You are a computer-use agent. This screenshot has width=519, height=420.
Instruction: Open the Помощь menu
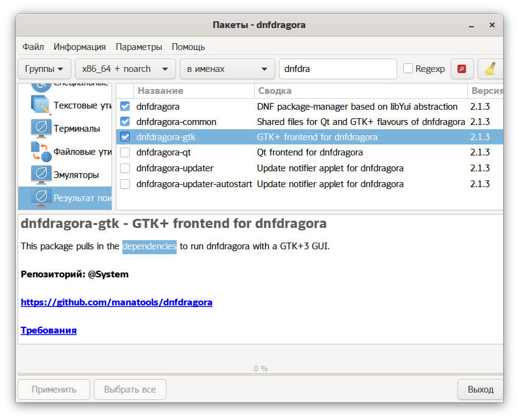click(x=188, y=47)
